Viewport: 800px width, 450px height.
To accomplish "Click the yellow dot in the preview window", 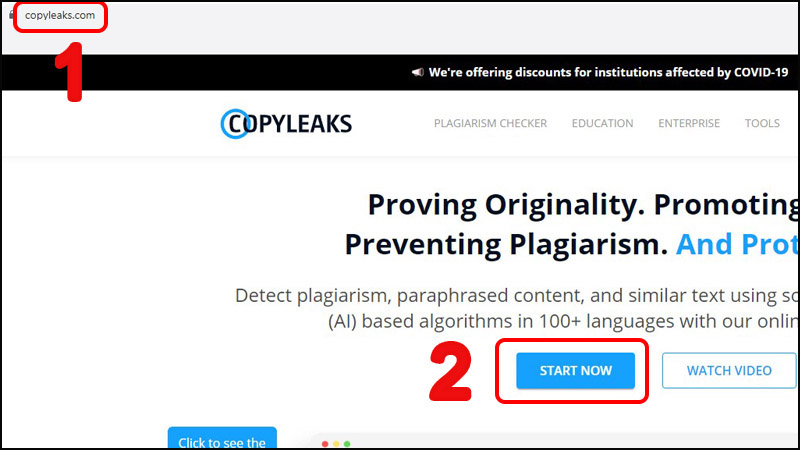I will (x=336, y=444).
